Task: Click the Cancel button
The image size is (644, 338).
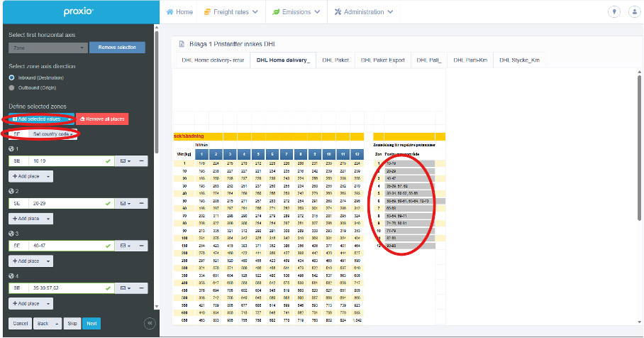Action: click(x=20, y=324)
